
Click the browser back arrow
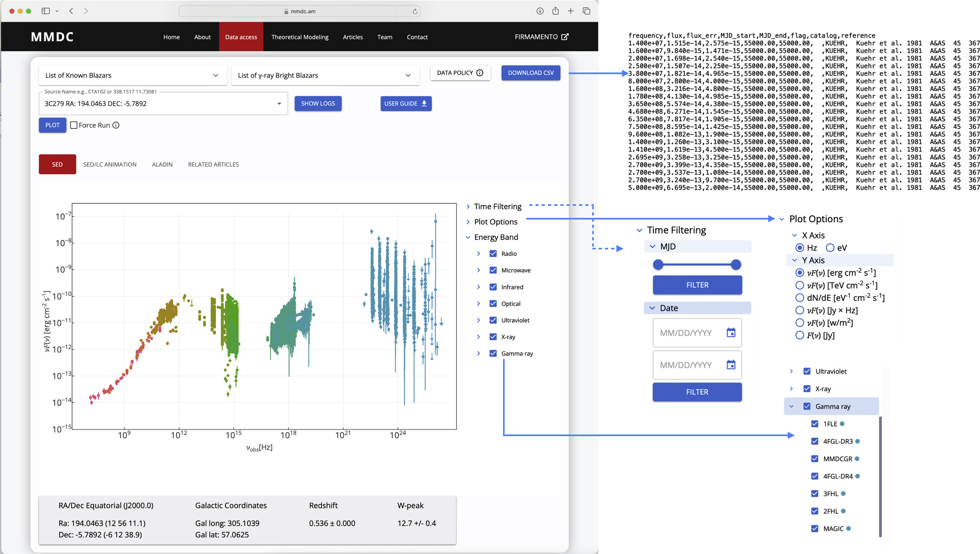coord(71,11)
